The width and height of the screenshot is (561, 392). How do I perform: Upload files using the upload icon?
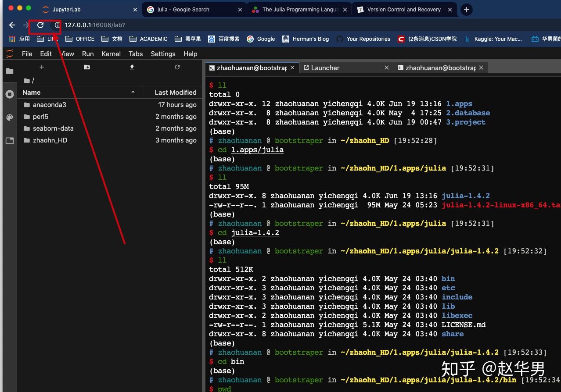pos(132,67)
